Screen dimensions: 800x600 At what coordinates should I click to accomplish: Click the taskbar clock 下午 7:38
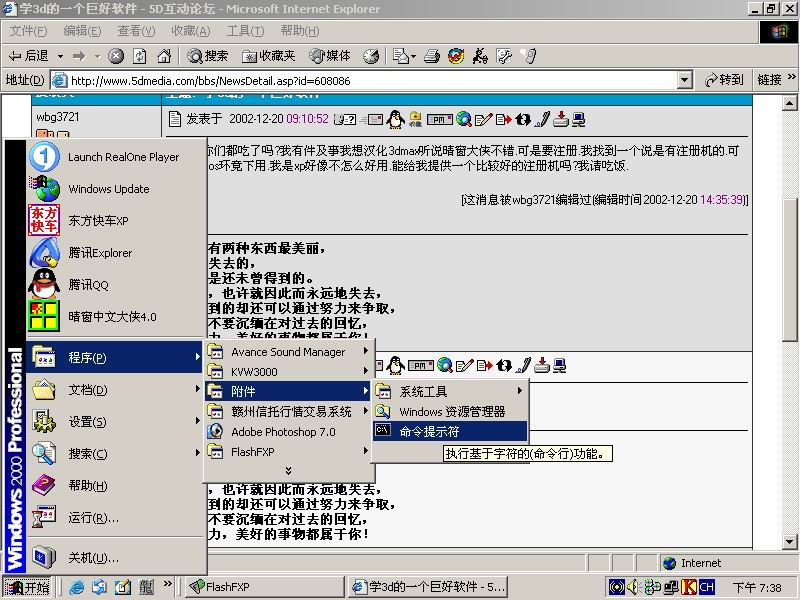click(757, 587)
